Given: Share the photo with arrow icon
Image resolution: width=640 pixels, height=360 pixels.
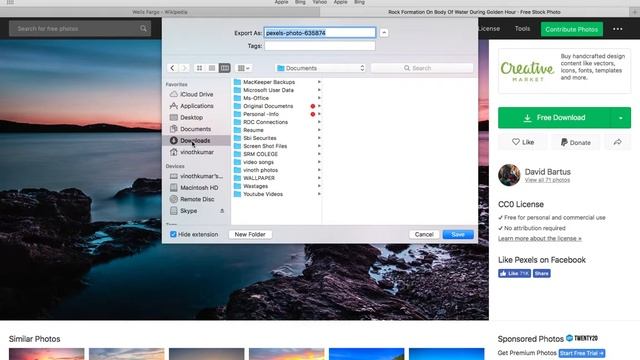Looking at the screenshot, I should point(618,142).
